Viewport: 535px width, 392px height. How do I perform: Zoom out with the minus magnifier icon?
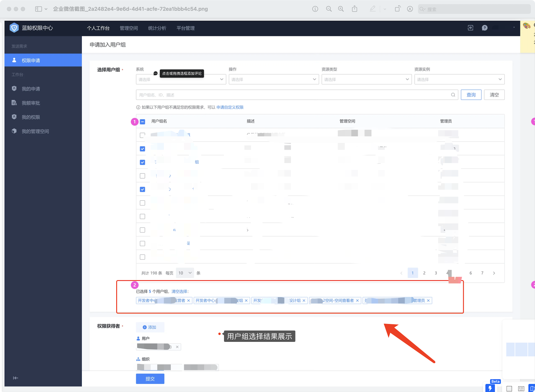[329, 9]
